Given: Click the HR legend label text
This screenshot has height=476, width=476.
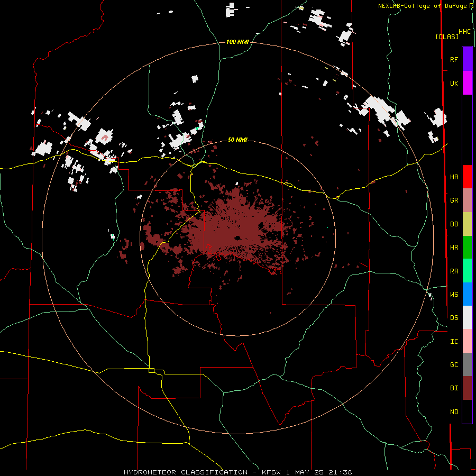Looking at the screenshot, I should (x=454, y=248).
